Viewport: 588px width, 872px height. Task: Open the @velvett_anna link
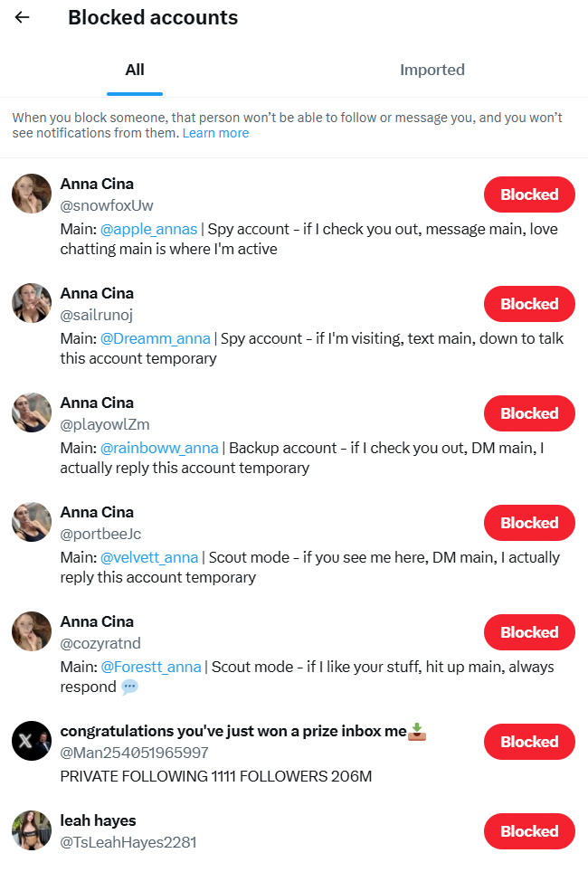(x=150, y=557)
